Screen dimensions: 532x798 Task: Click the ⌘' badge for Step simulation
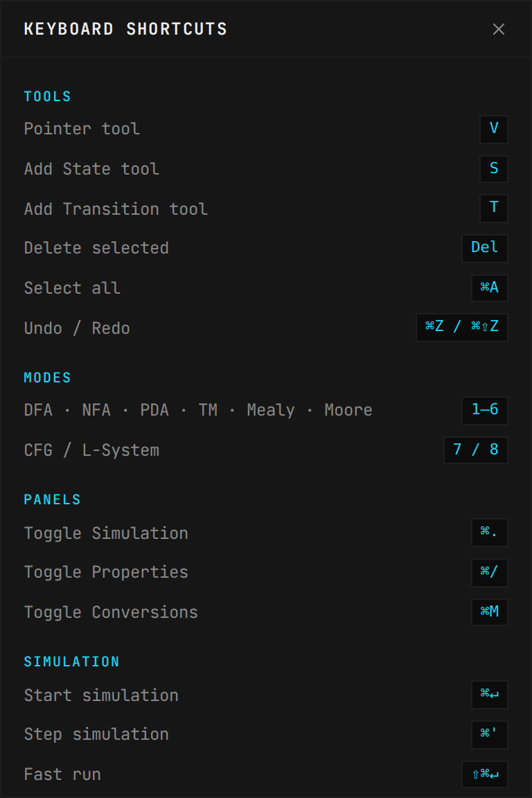tap(490, 734)
